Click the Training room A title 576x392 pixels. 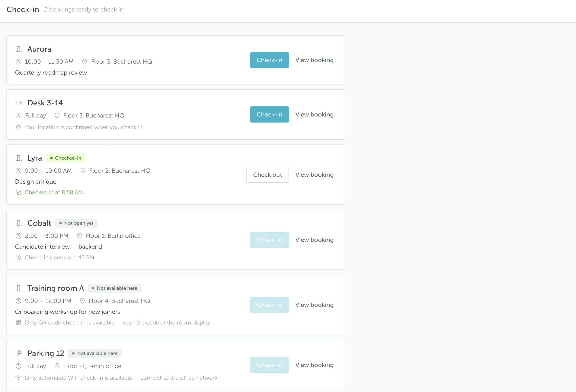click(x=56, y=288)
